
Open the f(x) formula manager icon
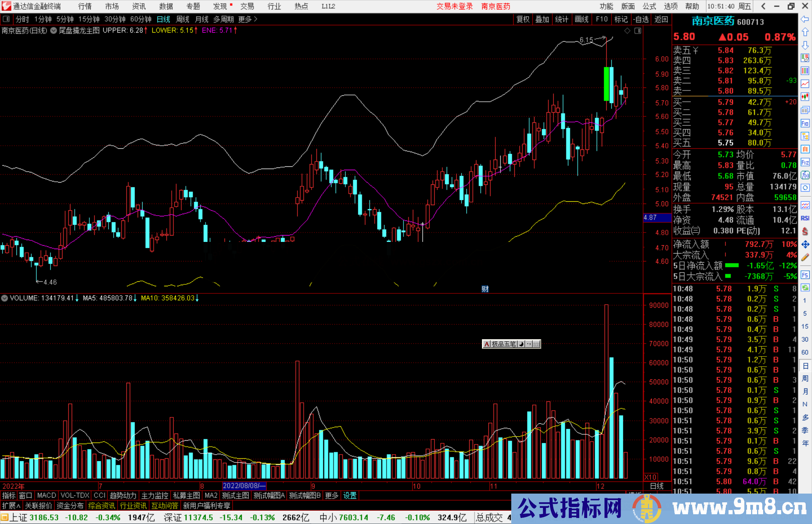click(x=805, y=175)
